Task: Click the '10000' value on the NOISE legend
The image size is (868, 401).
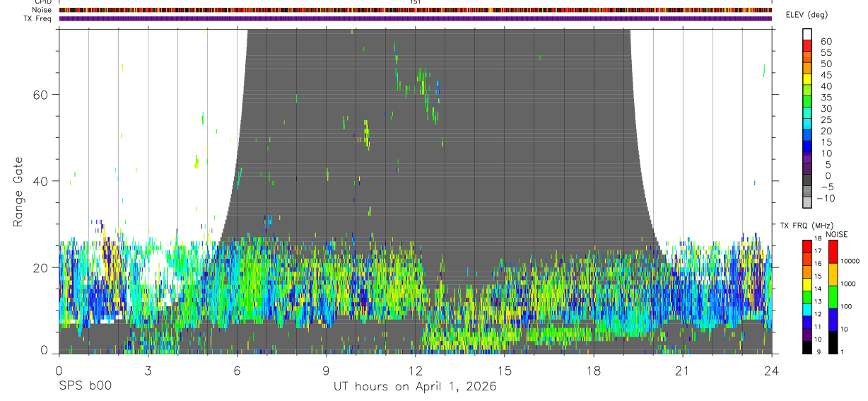Action: 849,261
